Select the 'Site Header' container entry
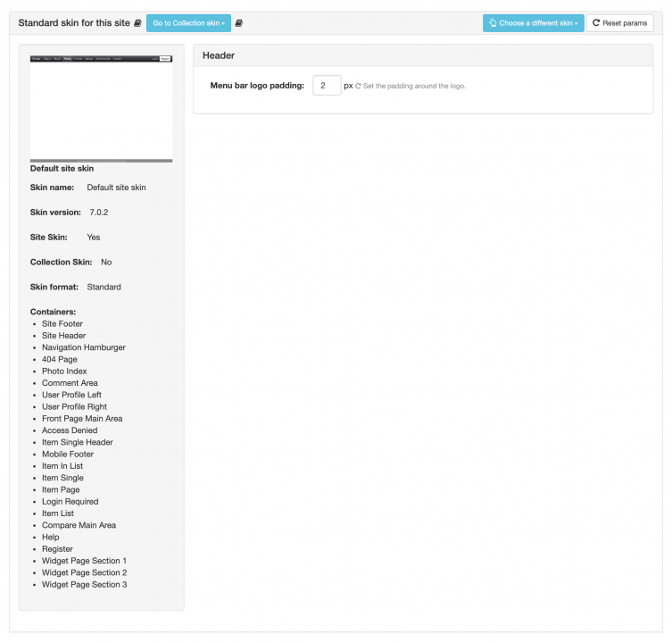The height and width of the screenshot is (643, 672). click(64, 336)
